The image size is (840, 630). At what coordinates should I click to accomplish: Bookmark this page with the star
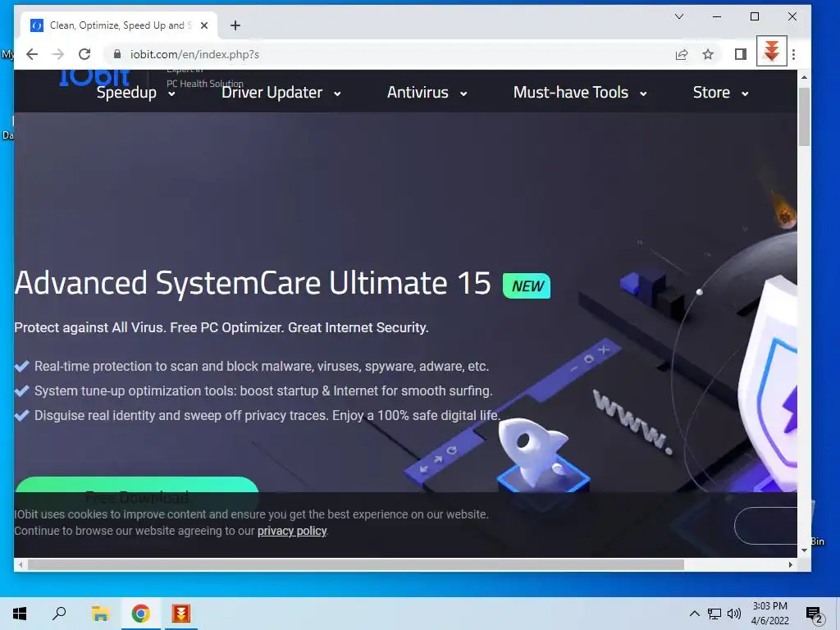click(x=708, y=54)
